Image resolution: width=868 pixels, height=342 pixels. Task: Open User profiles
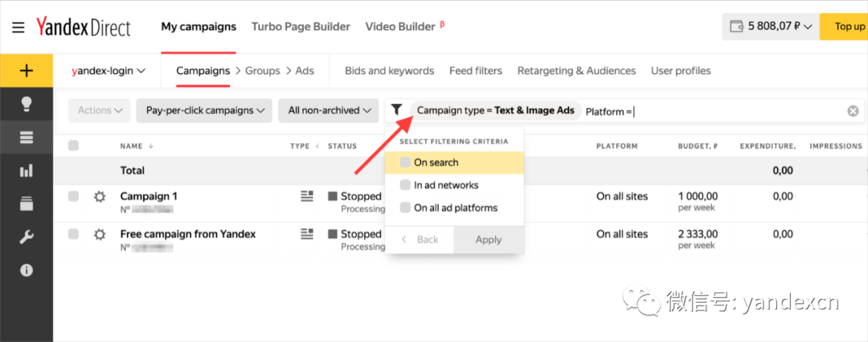point(681,71)
